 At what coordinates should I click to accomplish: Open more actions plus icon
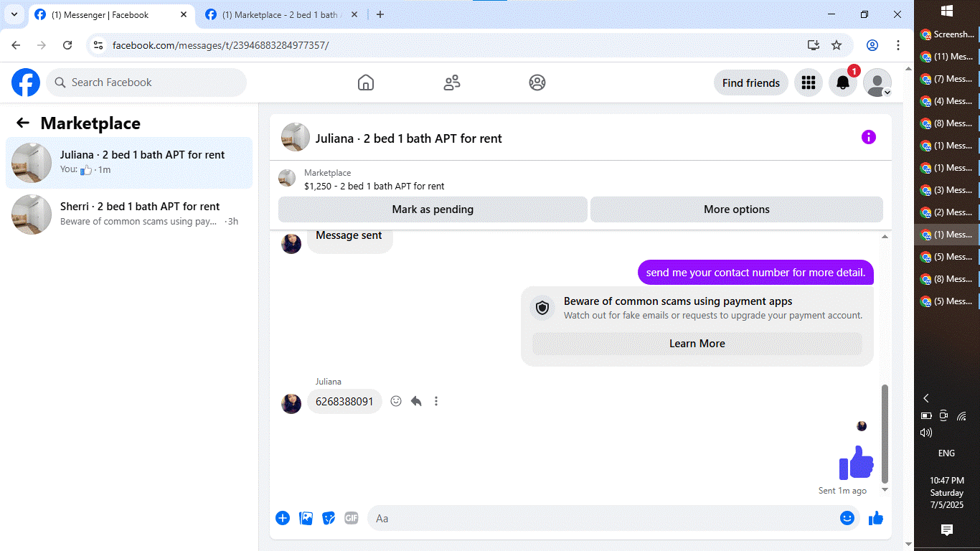tap(283, 518)
